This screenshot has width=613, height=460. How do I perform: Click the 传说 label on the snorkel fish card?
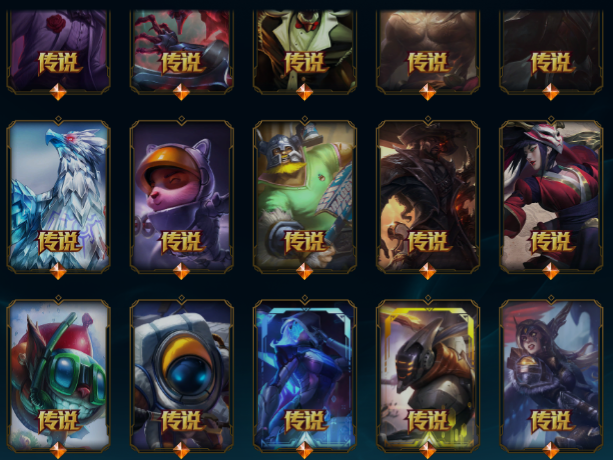tap(59, 421)
